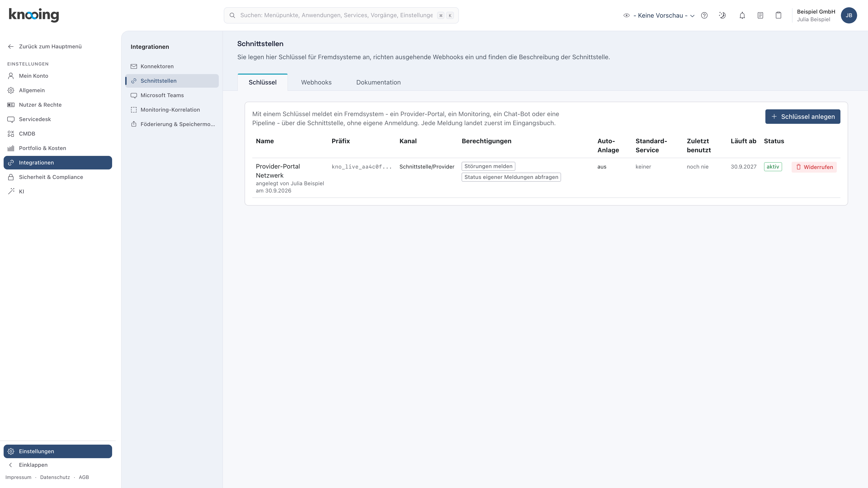Screen dimensions: 868x488
Task: Click the KI magic wand icon
Action: point(11,191)
